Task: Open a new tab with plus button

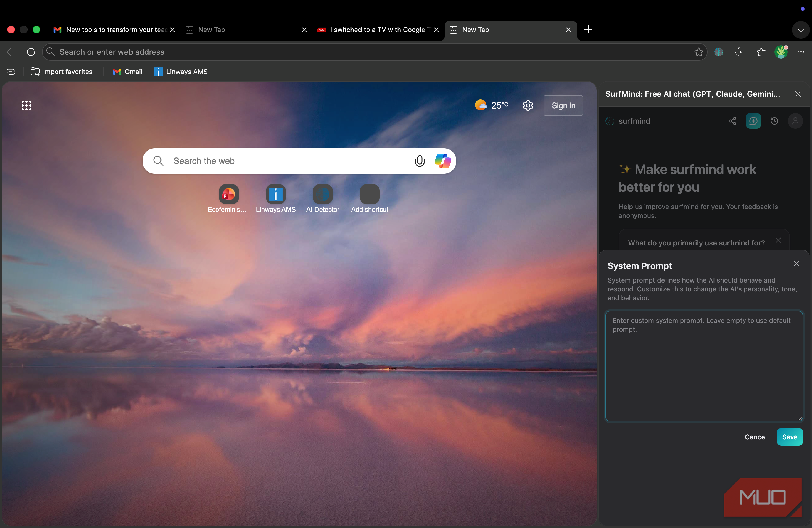Action: click(588, 30)
